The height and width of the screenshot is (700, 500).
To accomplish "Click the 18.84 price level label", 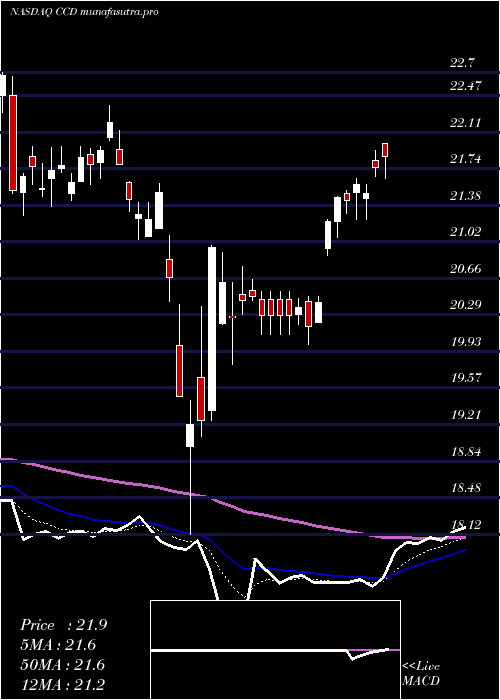I will click(466, 451).
